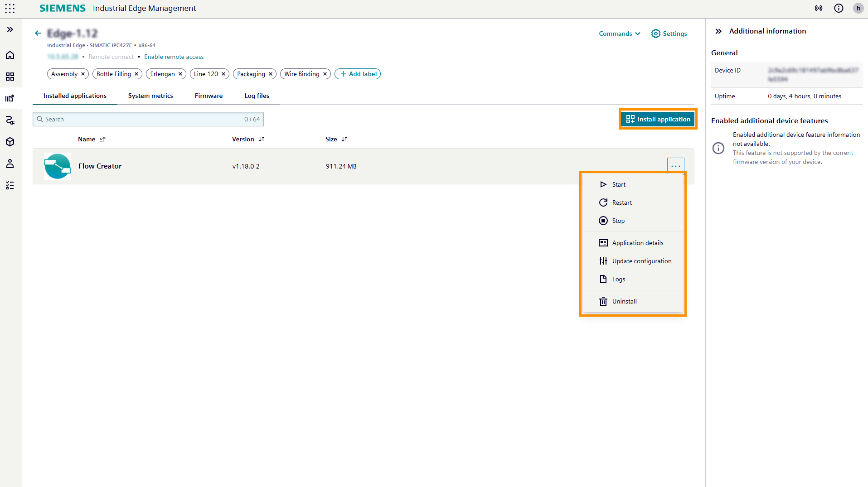
Task: Click Enable remote access link
Action: [174, 57]
